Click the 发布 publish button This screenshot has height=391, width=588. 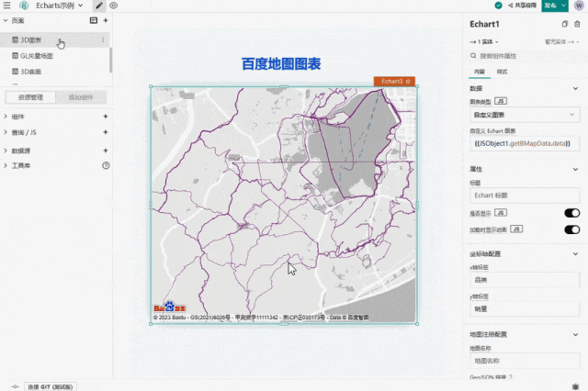[x=550, y=6]
